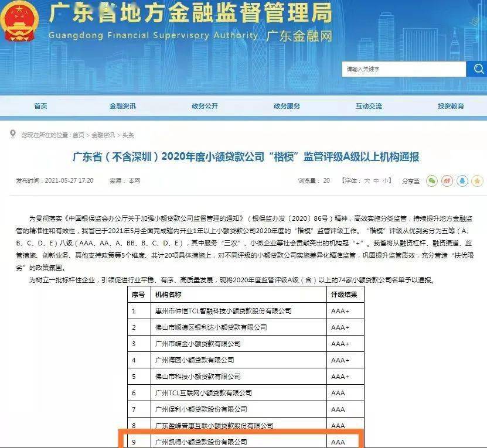Click the location pin icon in breadcrumb
The width and height of the screenshot is (487, 448).
pyautogui.click(x=13, y=134)
